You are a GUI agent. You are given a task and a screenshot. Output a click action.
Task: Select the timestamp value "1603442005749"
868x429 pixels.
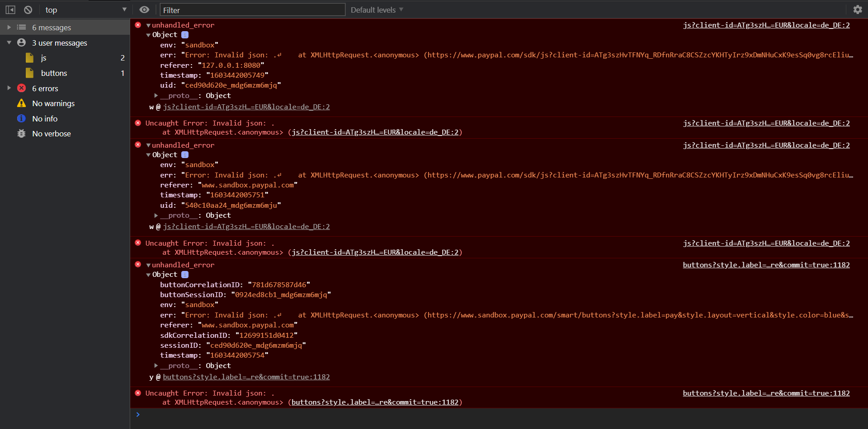237,75
